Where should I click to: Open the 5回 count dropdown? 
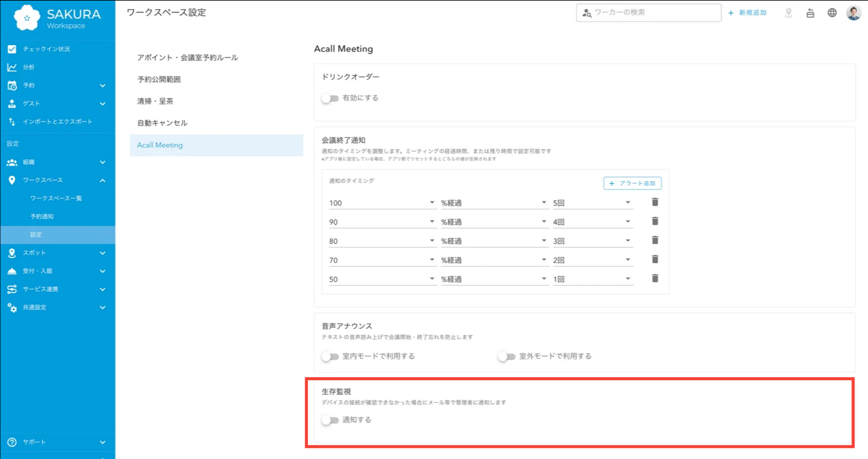tap(592, 203)
